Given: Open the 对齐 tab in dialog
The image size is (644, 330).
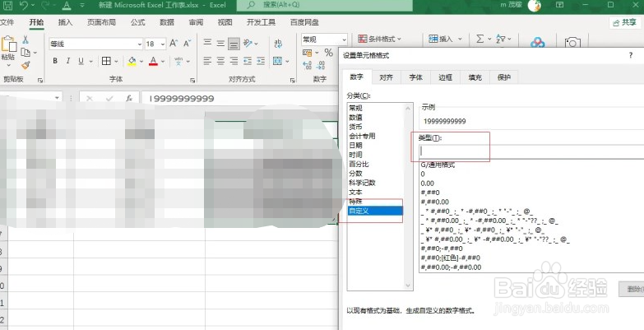Looking at the screenshot, I should pyautogui.click(x=386, y=77).
